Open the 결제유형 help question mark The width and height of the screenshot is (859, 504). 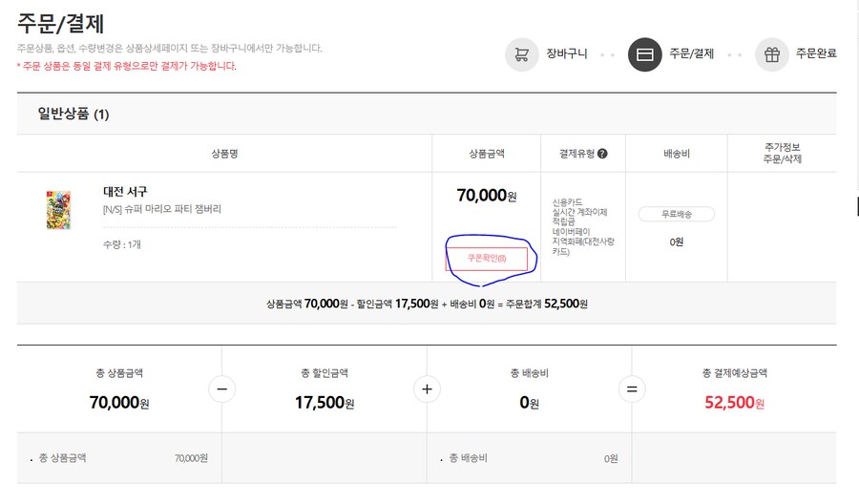602,154
